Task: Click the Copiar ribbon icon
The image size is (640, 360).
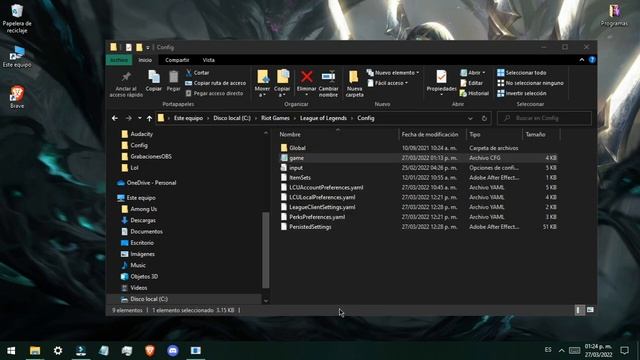Action: point(154,77)
